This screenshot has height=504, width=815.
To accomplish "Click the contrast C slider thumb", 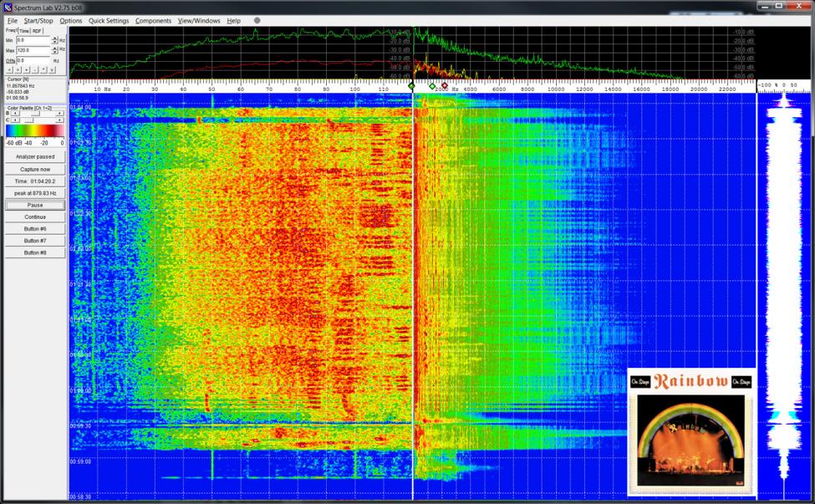I will pos(28,120).
